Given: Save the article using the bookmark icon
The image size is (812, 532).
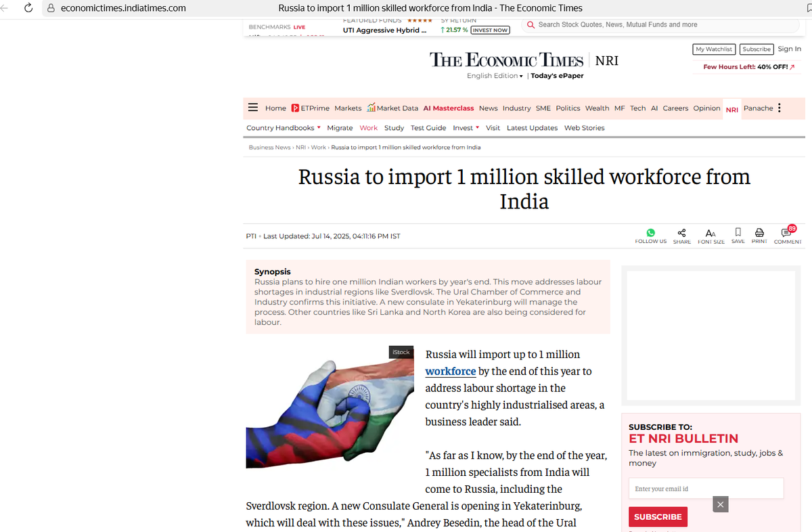Looking at the screenshot, I should pyautogui.click(x=738, y=232).
